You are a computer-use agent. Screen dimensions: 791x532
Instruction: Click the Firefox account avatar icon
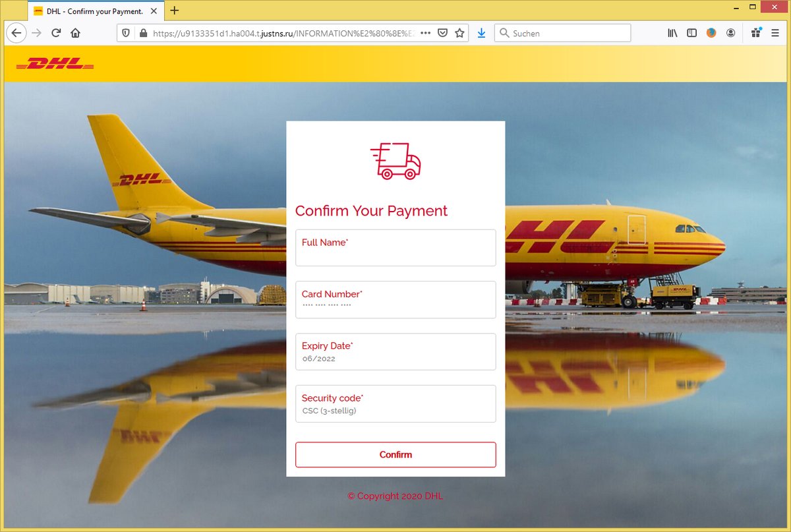point(711,33)
